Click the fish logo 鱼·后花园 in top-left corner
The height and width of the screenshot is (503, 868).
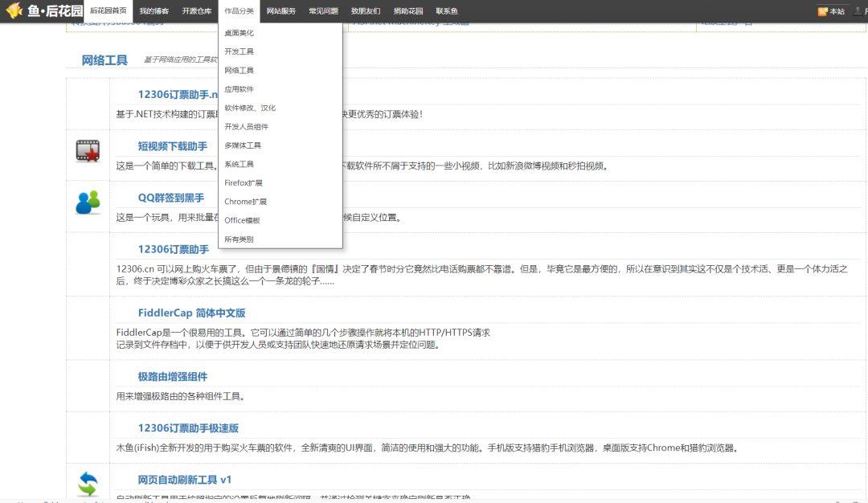coord(45,11)
